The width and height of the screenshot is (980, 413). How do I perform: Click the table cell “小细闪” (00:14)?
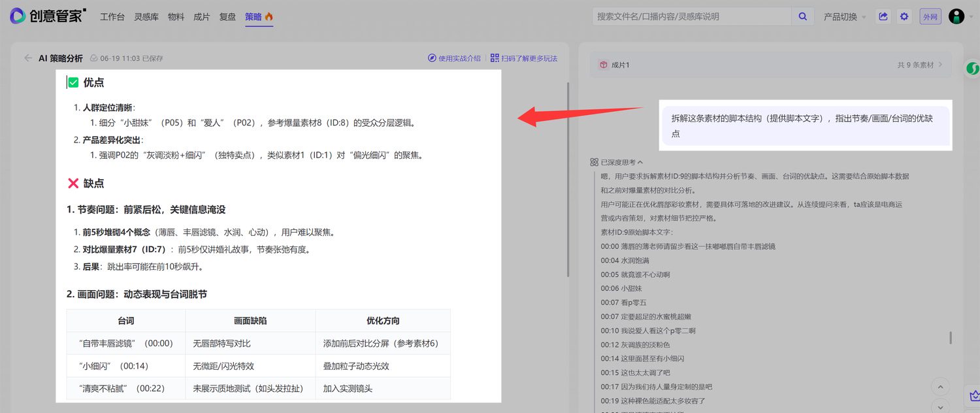pyautogui.click(x=126, y=366)
